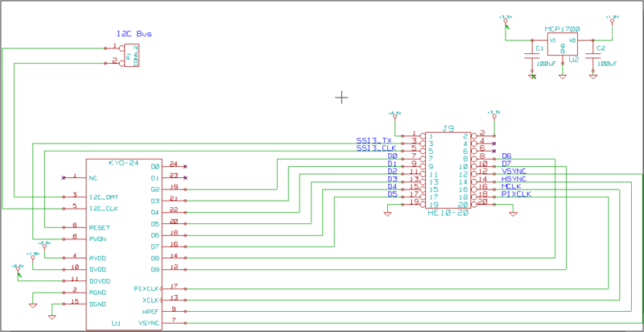
Task: Select the PWDN pin on U1
Action: (x=97, y=238)
